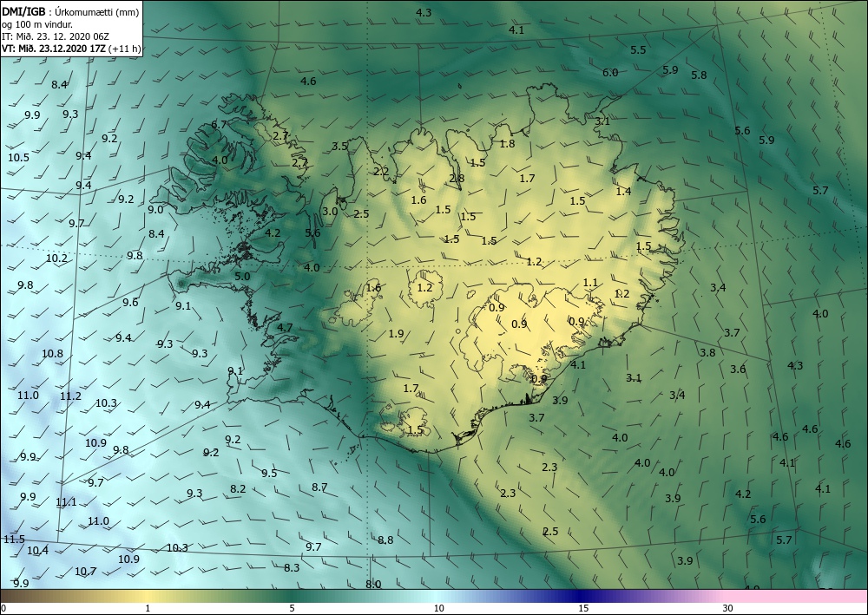Click the legend tick label '30'

point(728,608)
